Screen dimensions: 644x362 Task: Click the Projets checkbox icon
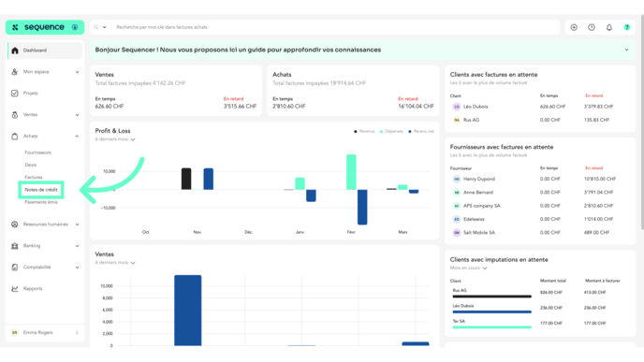point(15,94)
